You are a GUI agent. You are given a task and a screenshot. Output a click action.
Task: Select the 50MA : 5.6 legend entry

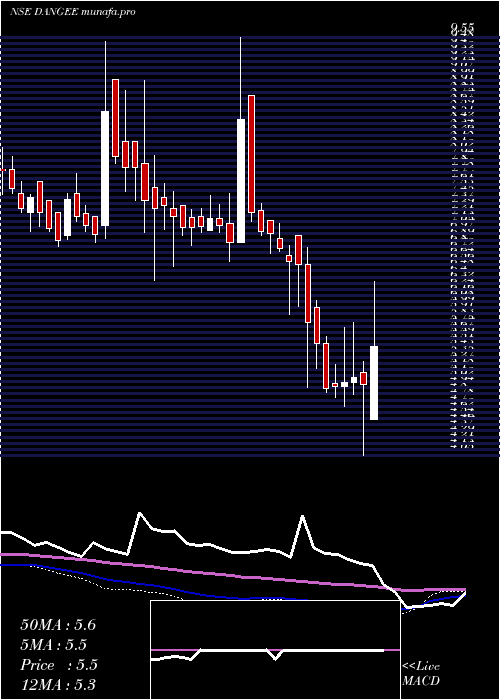pyautogui.click(x=58, y=625)
